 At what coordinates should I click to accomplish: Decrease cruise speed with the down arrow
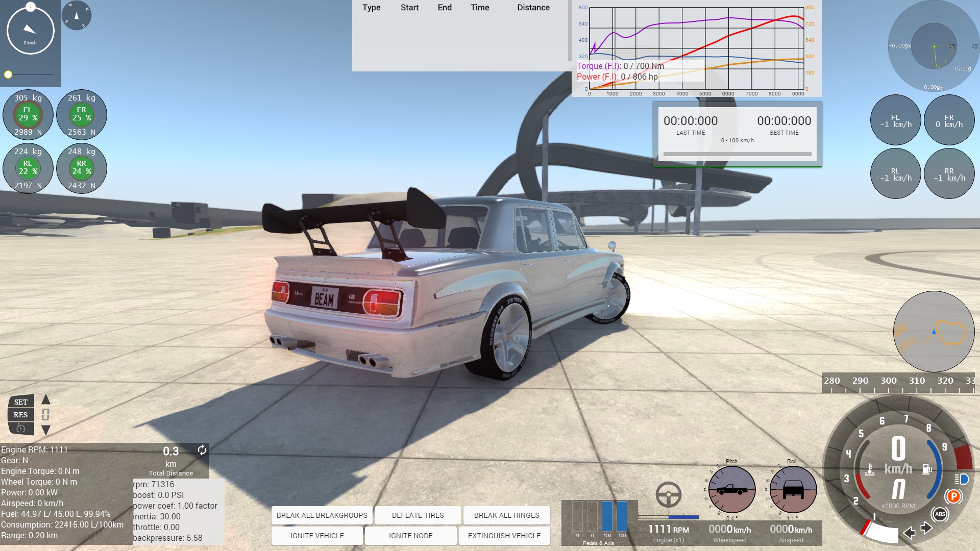click(x=45, y=430)
